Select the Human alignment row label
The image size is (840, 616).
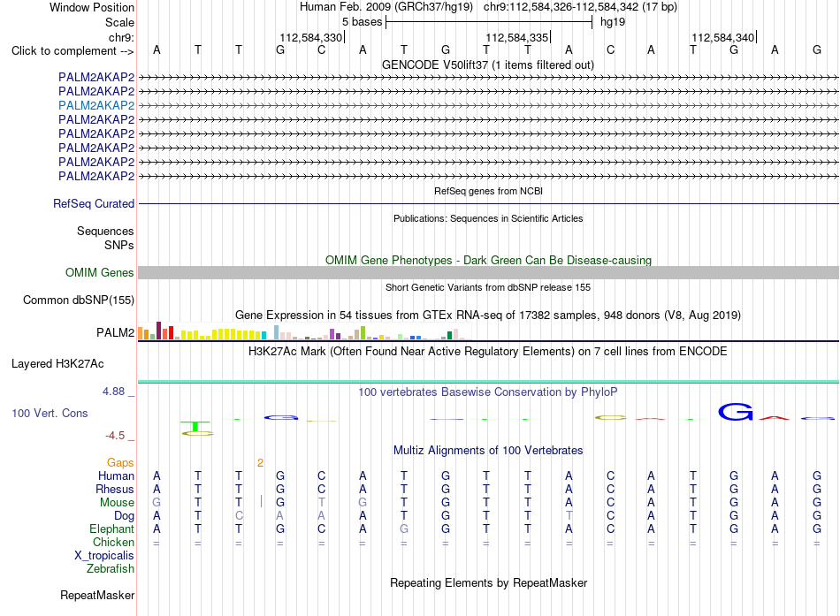point(116,475)
